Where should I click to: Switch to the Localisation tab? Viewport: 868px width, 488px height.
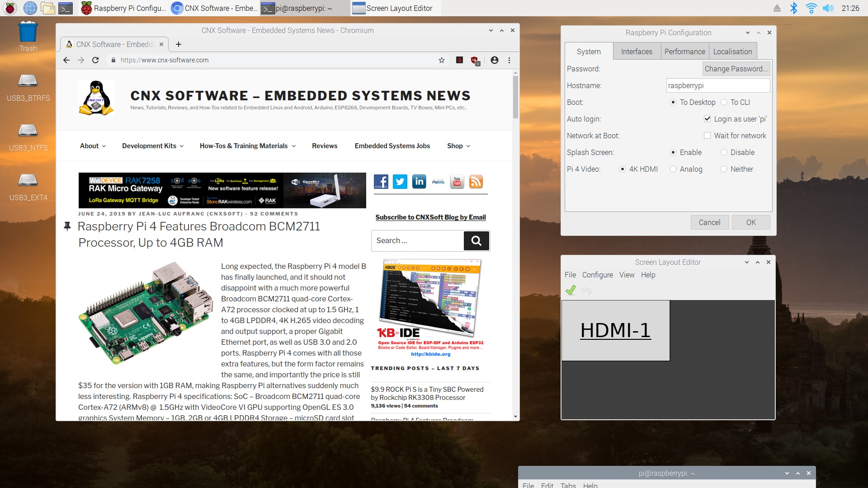point(732,52)
